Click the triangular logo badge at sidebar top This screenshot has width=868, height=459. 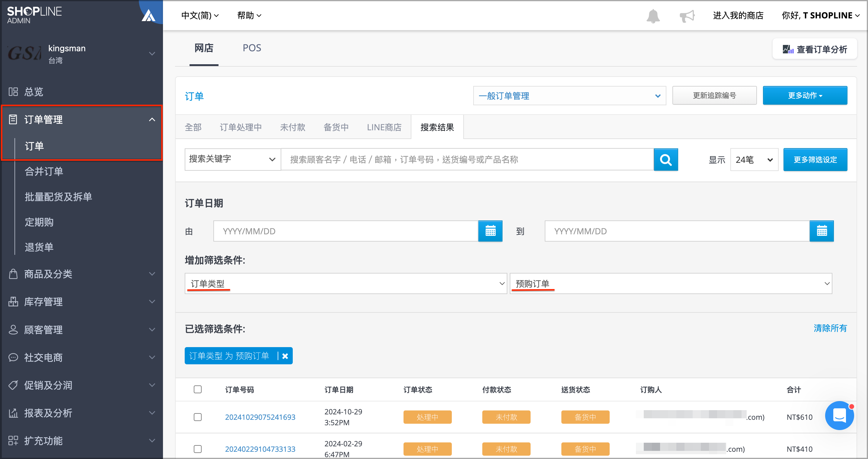pos(148,15)
